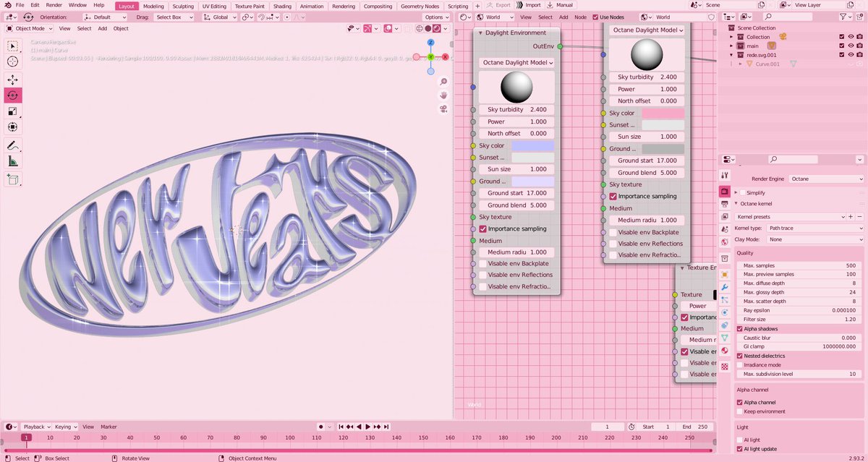This screenshot has width=868, height=462.
Task: Disable the Alpha shadows checkbox
Action: [739, 329]
